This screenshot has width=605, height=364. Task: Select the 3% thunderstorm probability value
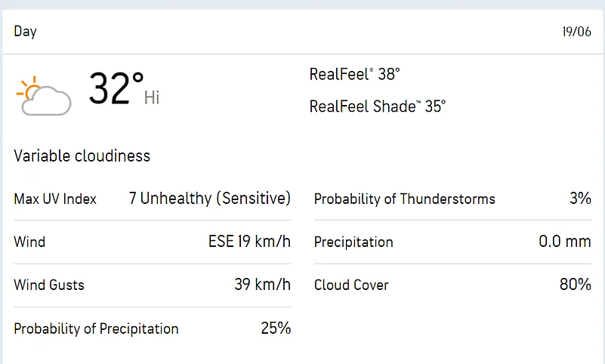(580, 199)
